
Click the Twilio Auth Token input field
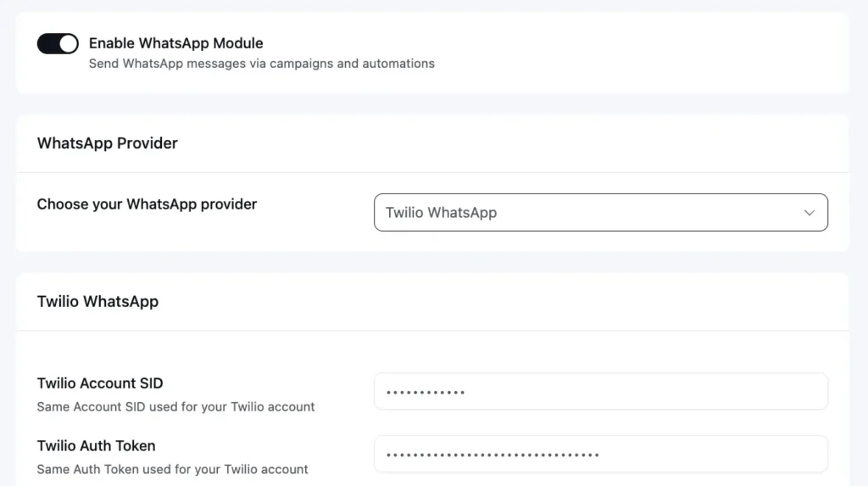[x=601, y=454]
